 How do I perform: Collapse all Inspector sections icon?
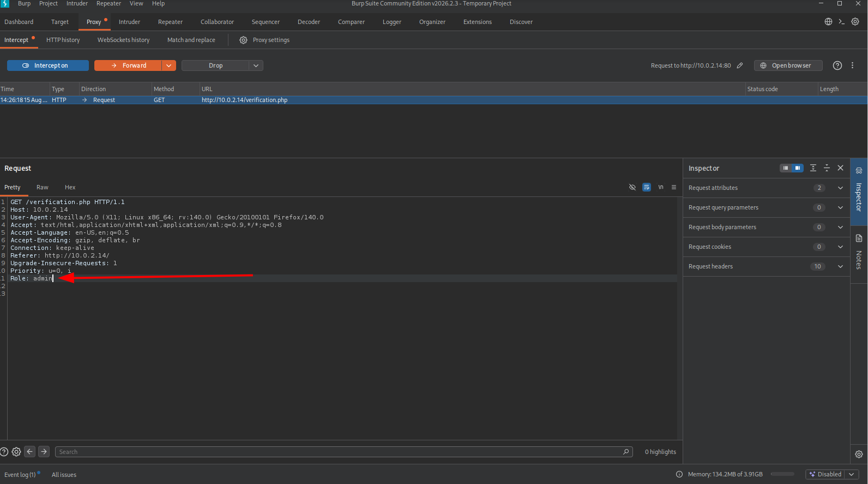(x=827, y=168)
